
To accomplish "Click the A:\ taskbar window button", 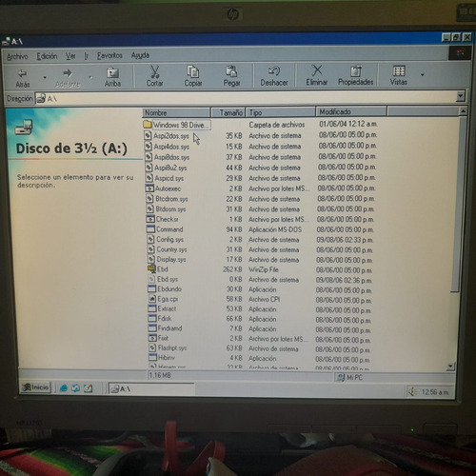I will 151,388.
